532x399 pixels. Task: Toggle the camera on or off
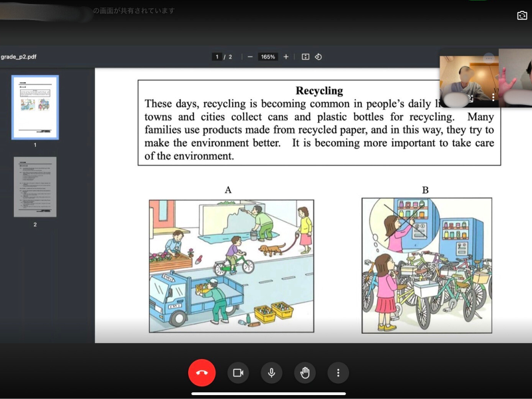tap(238, 372)
